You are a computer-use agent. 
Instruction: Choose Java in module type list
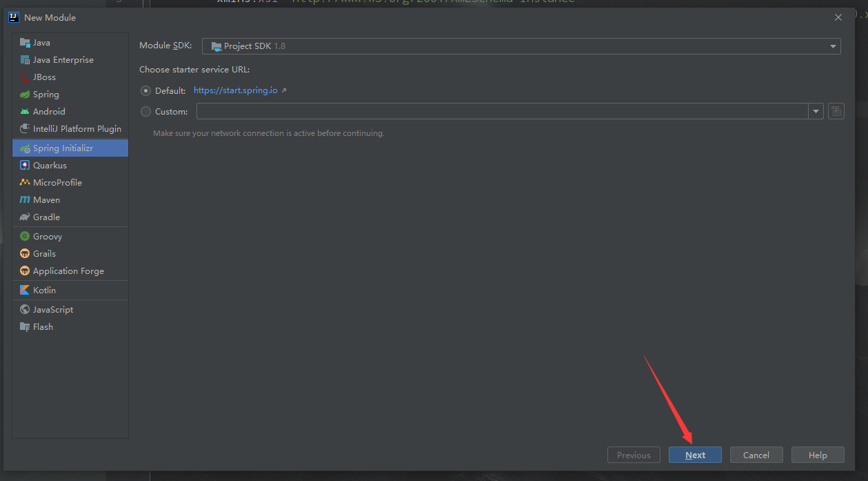70,43
